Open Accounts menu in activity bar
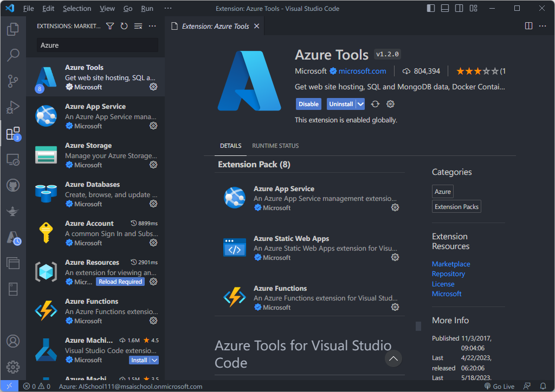The image size is (555, 392). click(x=13, y=341)
